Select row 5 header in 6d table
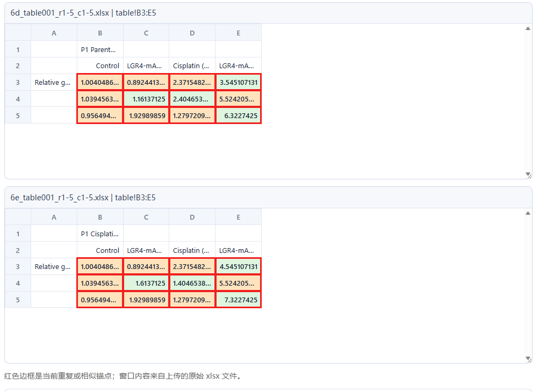 pyautogui.click(x=18, y=115)
